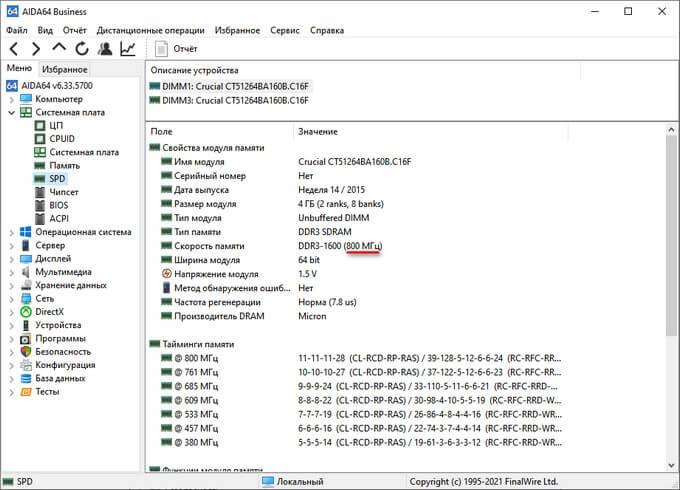Expand the Сеть tree node
This screenshot has height=490, width=680.
point(11,299)
